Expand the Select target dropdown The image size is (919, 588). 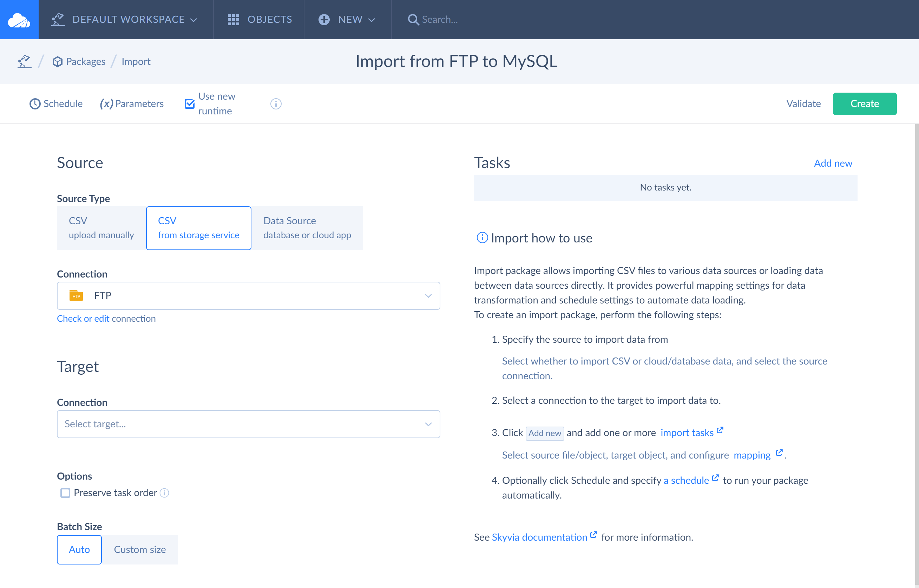(248, 424)
